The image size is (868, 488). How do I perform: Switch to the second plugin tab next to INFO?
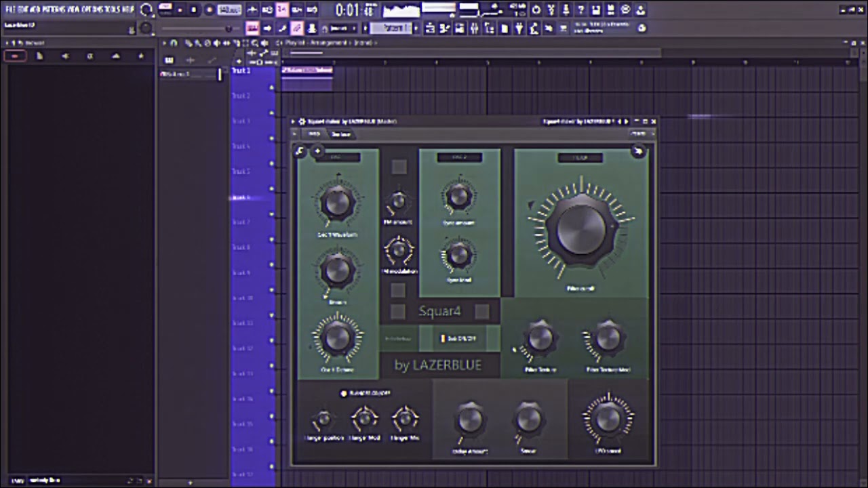coord(340,134)
